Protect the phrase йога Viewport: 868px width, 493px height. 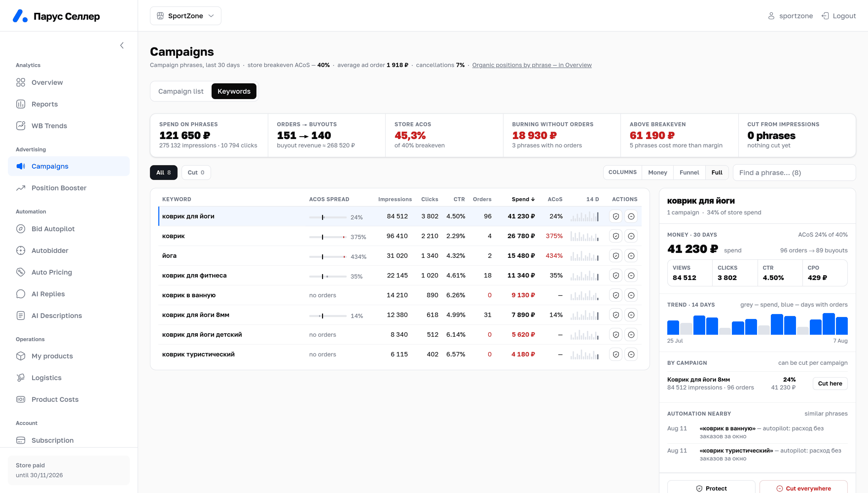[616, 256]
